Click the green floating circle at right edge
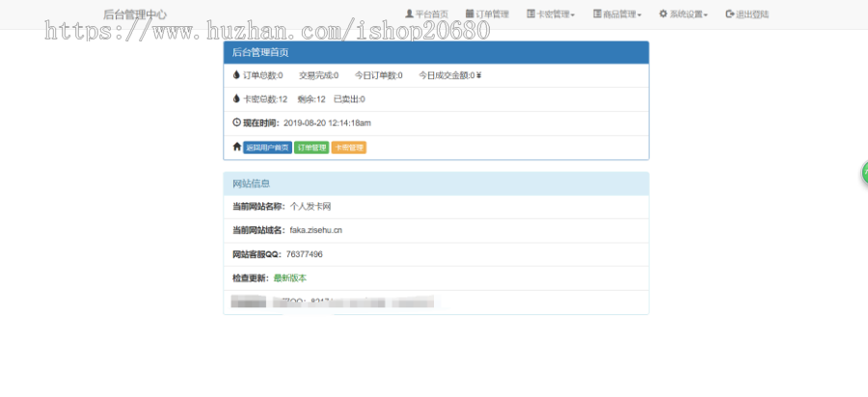Viewport: 868px width, 397px height. pos(864,173)
